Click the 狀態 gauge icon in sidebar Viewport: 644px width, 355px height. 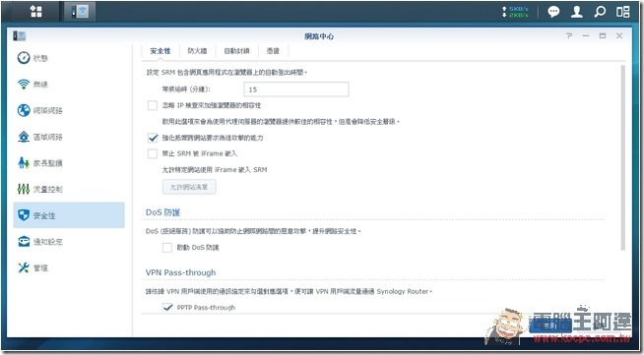click(24, 58)
